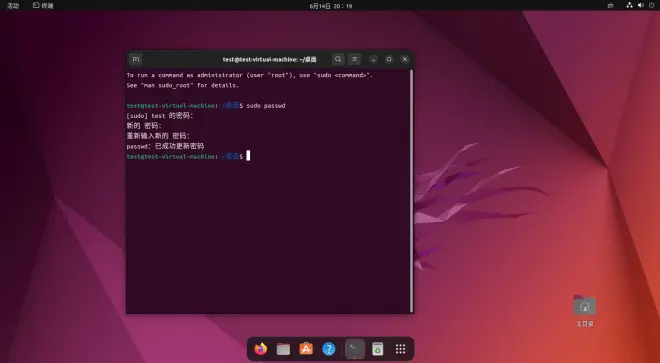Viewport: 660px width, 363px height.
Task: Click the network status icon
Action: tap(629, 5)
